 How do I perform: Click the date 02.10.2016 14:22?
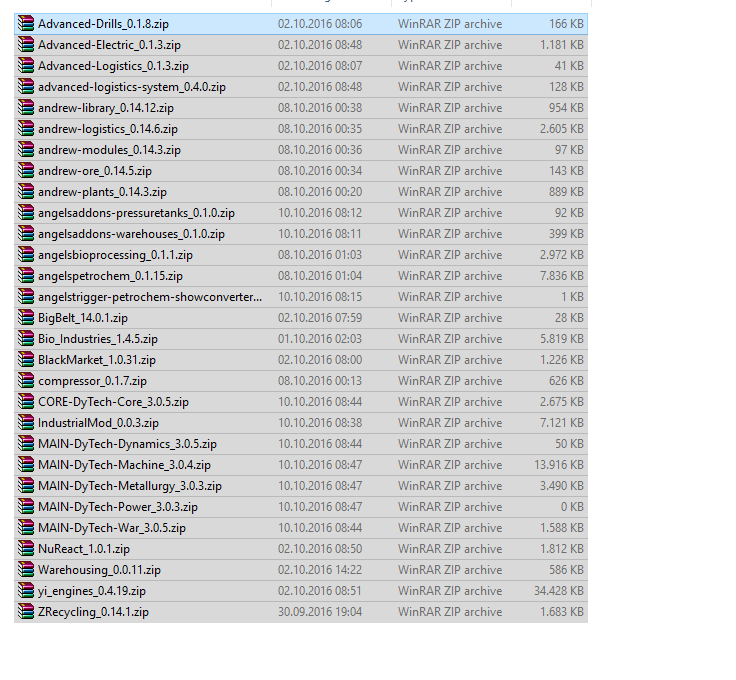[x=320, y=570]
